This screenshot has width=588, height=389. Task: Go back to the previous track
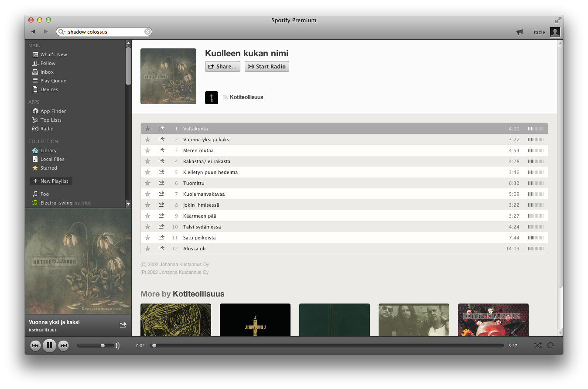coord(35,346)
